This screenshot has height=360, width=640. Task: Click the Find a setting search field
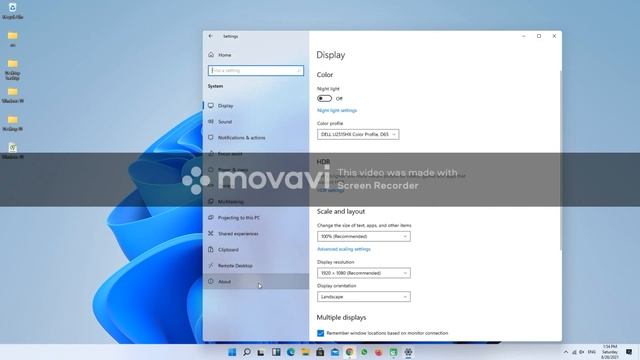point(256,71)
